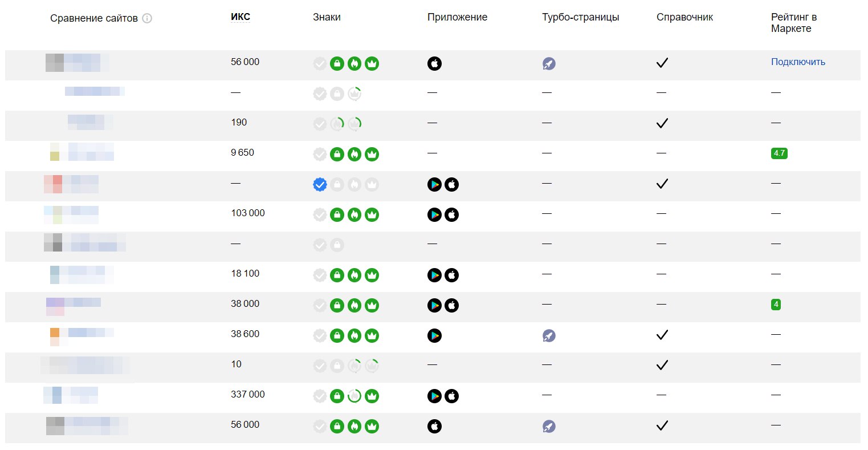This screenshot has height=450, width=868.
Task: Open the Подключить link in Рейтинг в Маркете
Action: pos(798,62)
